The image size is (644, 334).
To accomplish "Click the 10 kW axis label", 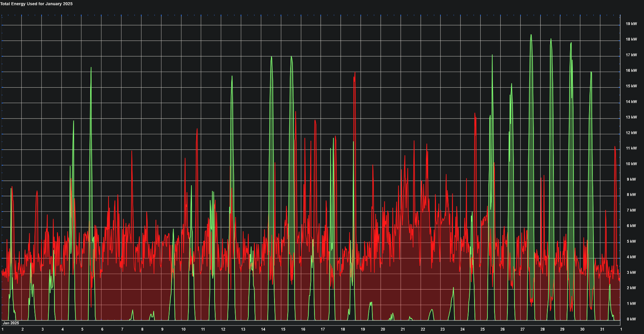I will 631,164.
